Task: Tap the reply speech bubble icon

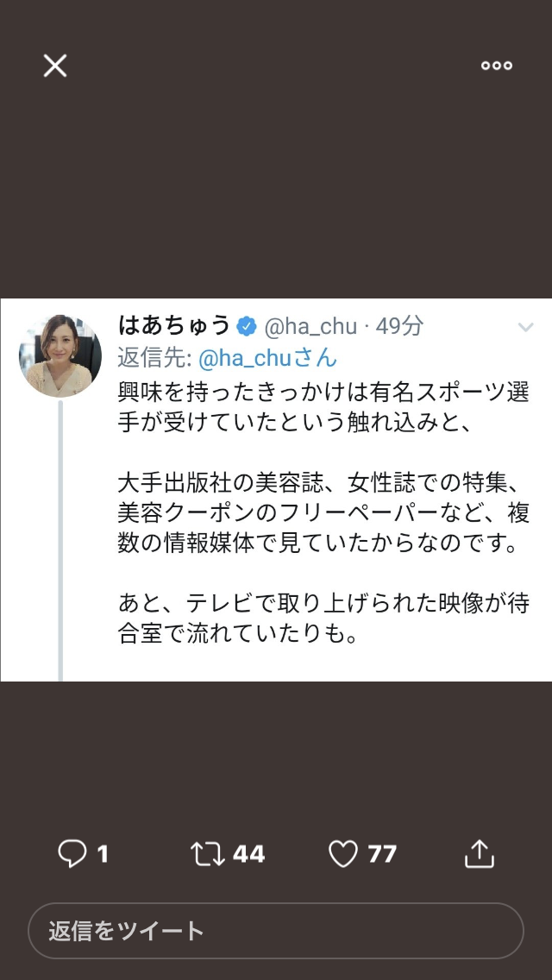Action: click(72, 854)
